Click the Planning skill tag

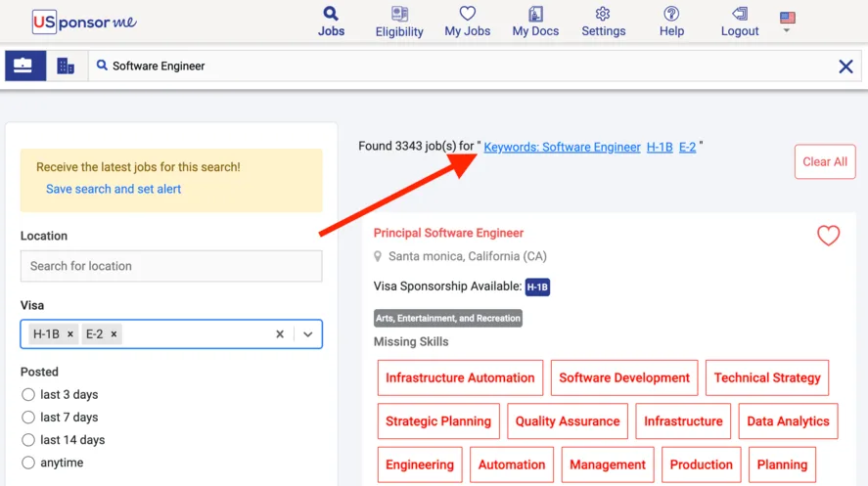782,464
